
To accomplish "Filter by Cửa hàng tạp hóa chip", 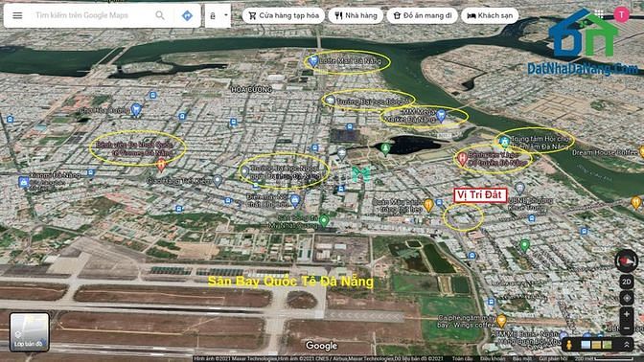I will pyautogui.click(x=284, y=15).
